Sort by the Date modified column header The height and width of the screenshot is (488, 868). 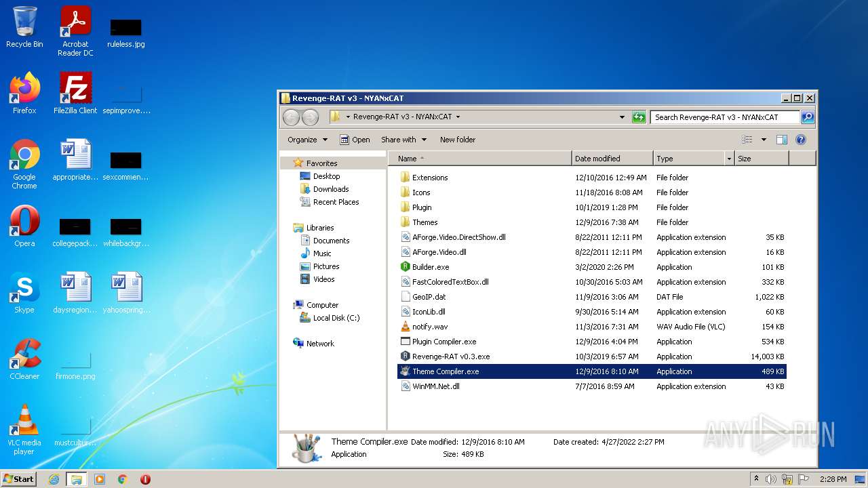point(597,159)
